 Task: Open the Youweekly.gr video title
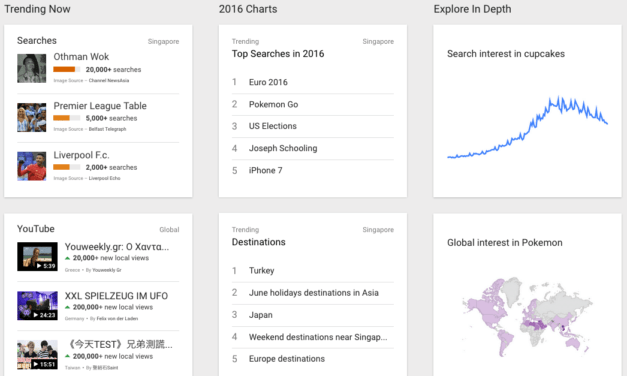[117, 247]
